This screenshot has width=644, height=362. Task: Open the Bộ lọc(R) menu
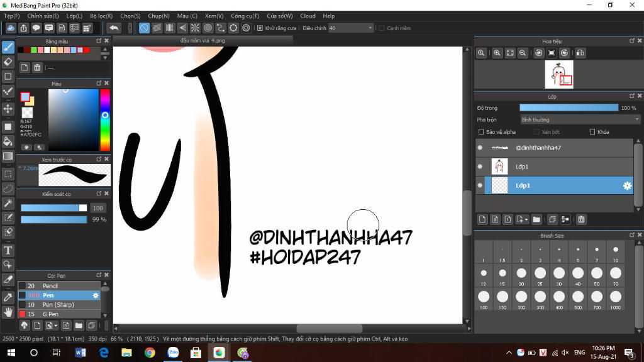101,16
